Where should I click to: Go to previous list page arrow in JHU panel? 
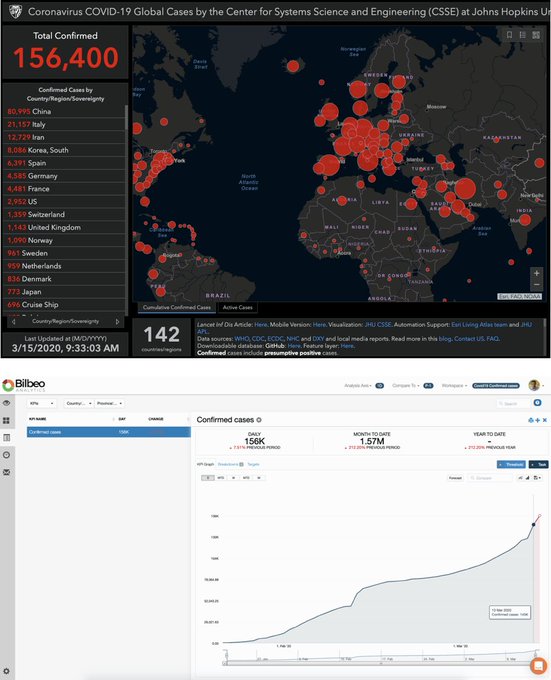tap(13, 322)
